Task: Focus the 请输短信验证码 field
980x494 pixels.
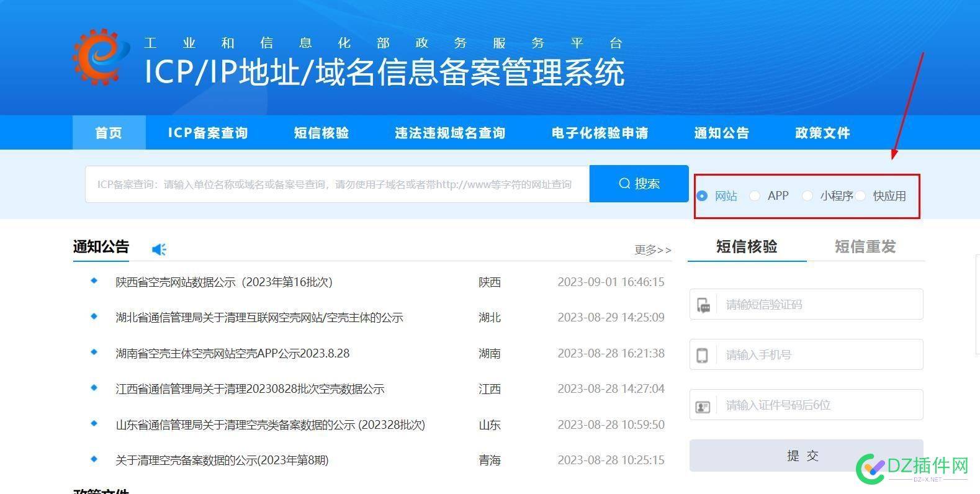Action: point(806,304)
